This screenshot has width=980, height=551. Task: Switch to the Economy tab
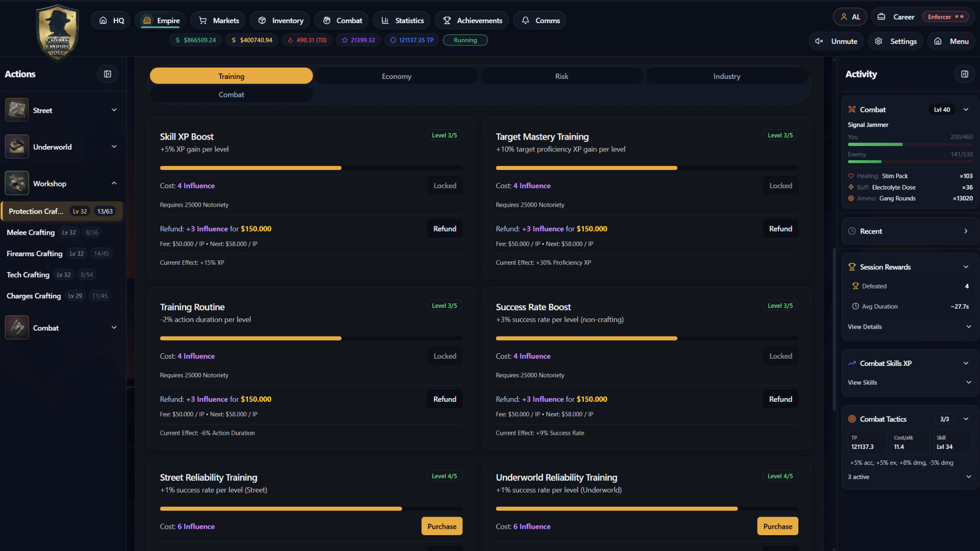coord(396,76)
